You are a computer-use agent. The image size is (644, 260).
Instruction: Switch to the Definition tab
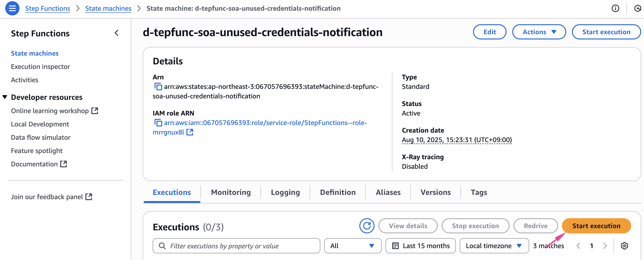(337, 192)
